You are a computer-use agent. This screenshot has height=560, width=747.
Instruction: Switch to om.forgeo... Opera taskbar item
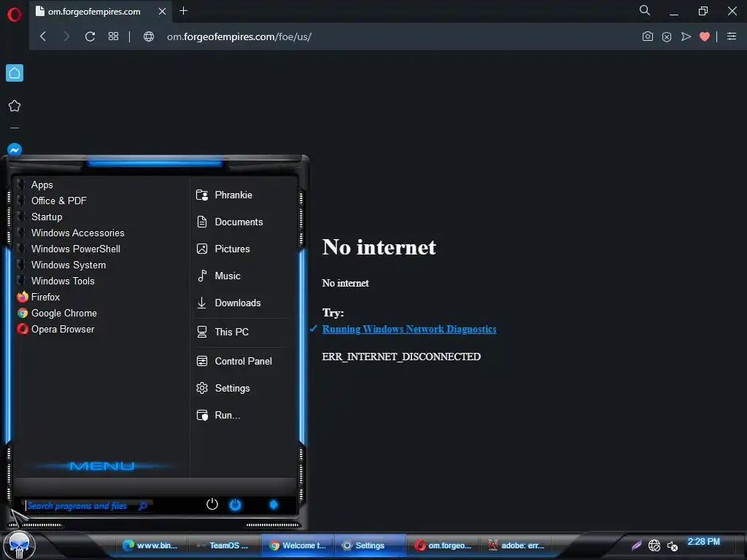[x=443, y=545]
